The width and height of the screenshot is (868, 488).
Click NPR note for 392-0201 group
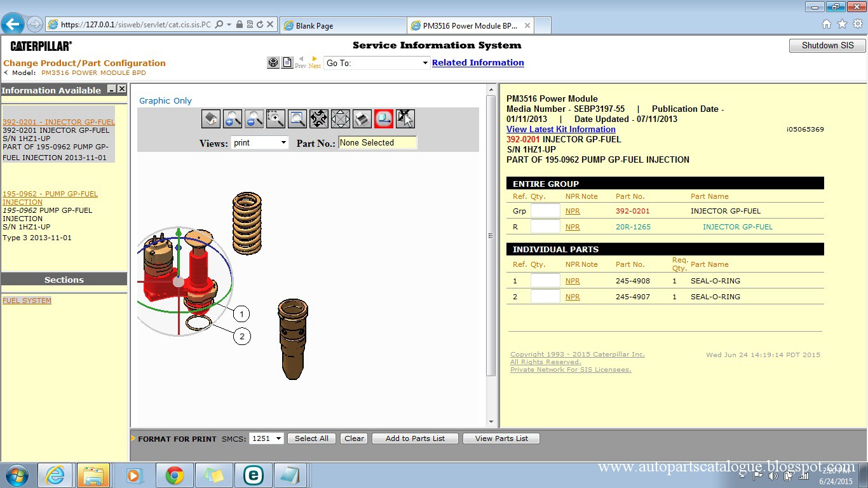coord(573,211)
